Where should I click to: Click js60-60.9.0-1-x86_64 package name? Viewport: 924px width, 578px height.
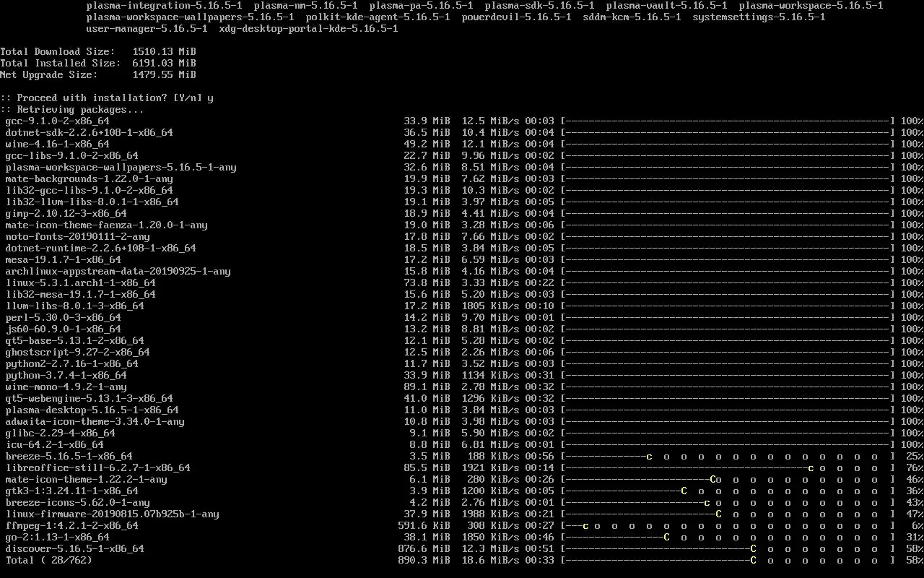click(x=64, y=329)
